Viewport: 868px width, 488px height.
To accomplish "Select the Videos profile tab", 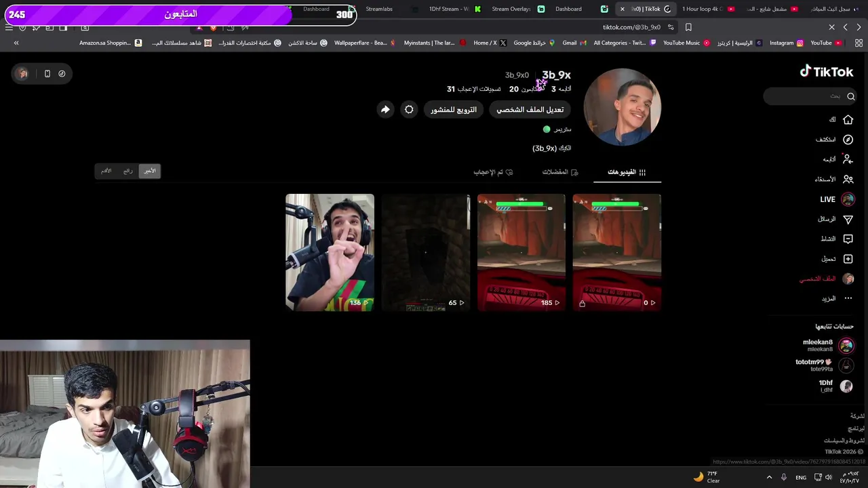I will click(627, 172).
